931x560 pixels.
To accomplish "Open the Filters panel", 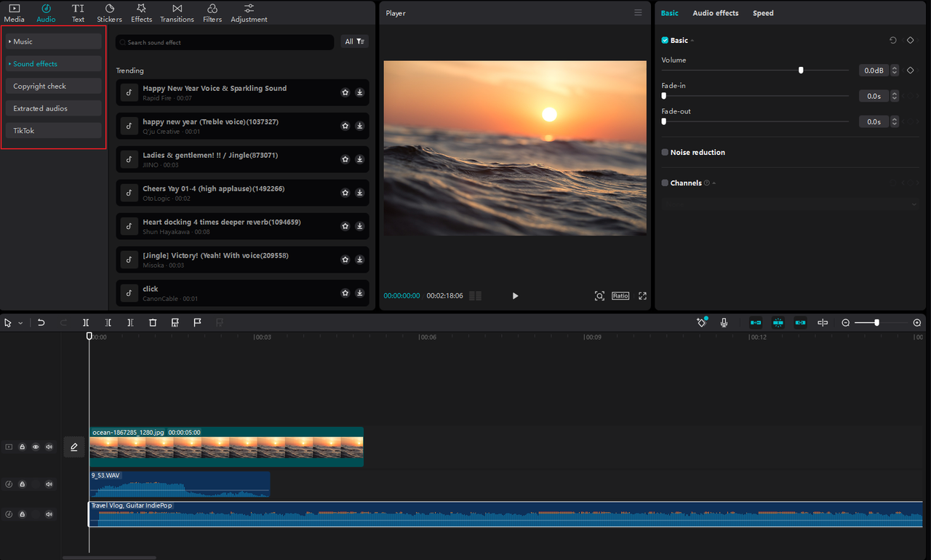I will pyautogui.click(x=212, y=12).
